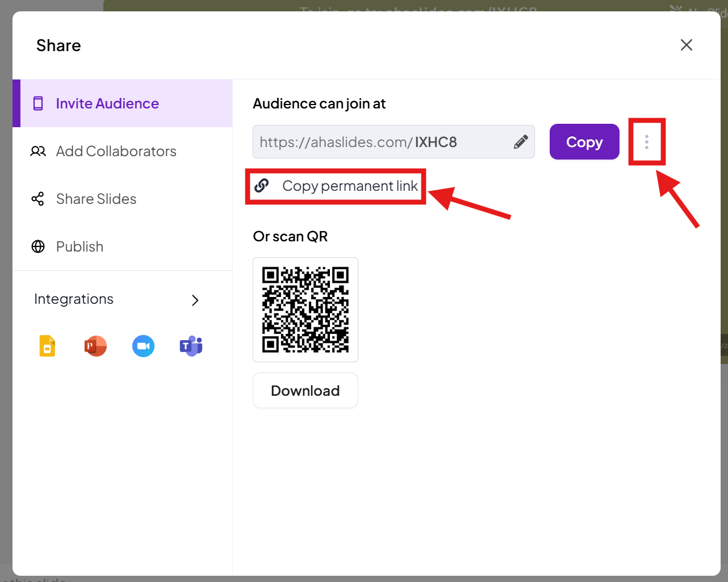728x582 pixels.
Task: Click the pencil icon to edit access code
Action: (521, 142)
